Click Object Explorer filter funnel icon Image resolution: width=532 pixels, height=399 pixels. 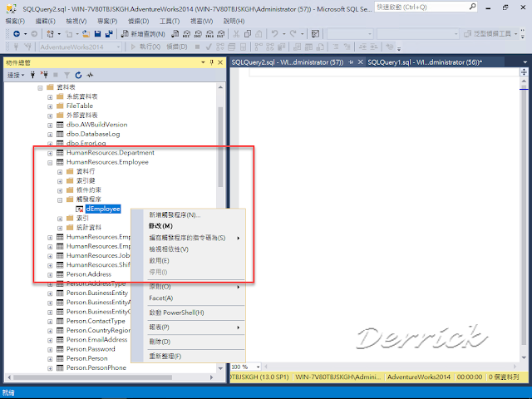pyautogui.click(x=66, y=75)
